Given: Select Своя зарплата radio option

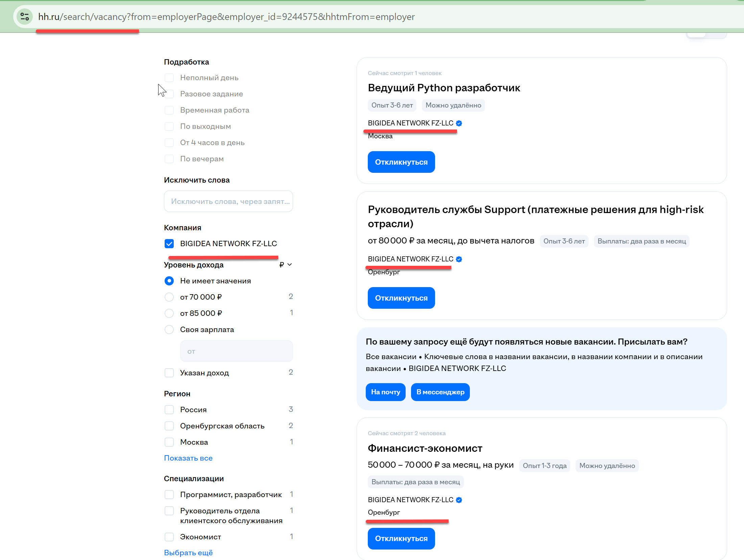Looking at the screenshot, I should click(169, 330).
